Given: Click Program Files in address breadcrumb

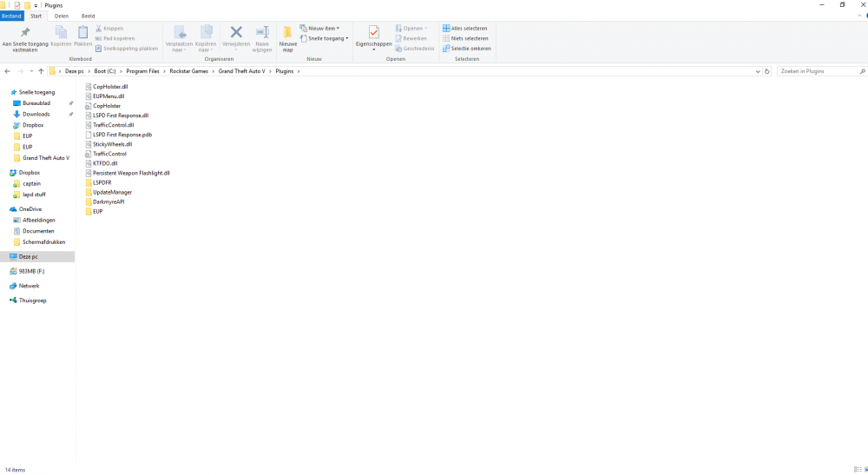Looking at the screenshot, I should click(x=142, y=71).
